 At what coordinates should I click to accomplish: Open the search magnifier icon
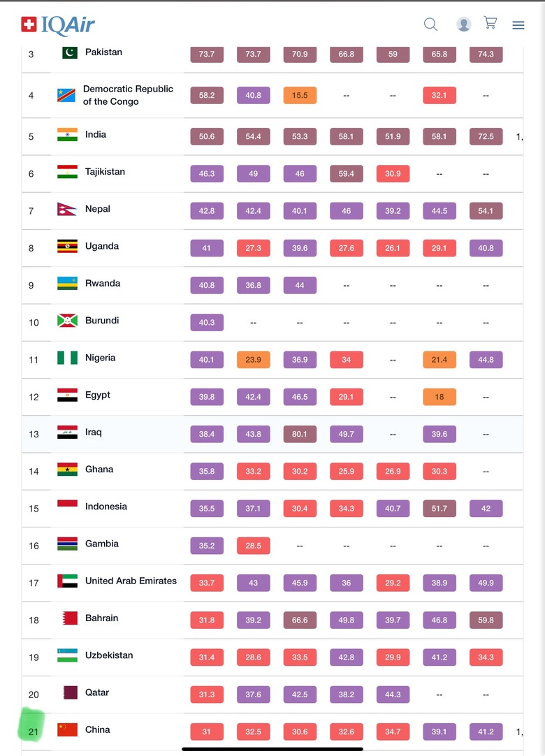click(430, 24)
